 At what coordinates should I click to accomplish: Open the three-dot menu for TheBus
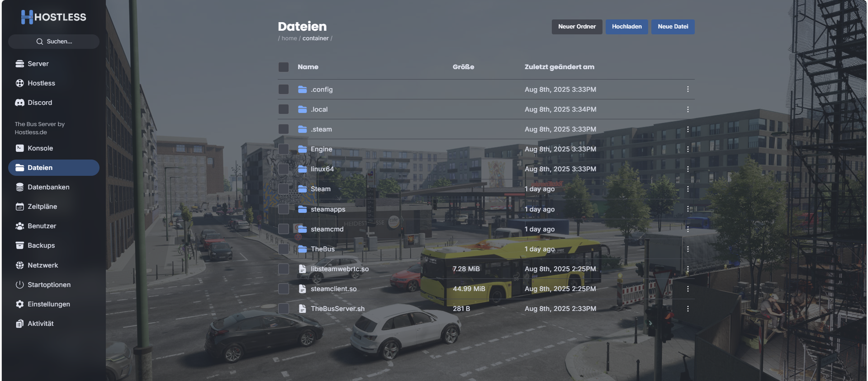688,249
